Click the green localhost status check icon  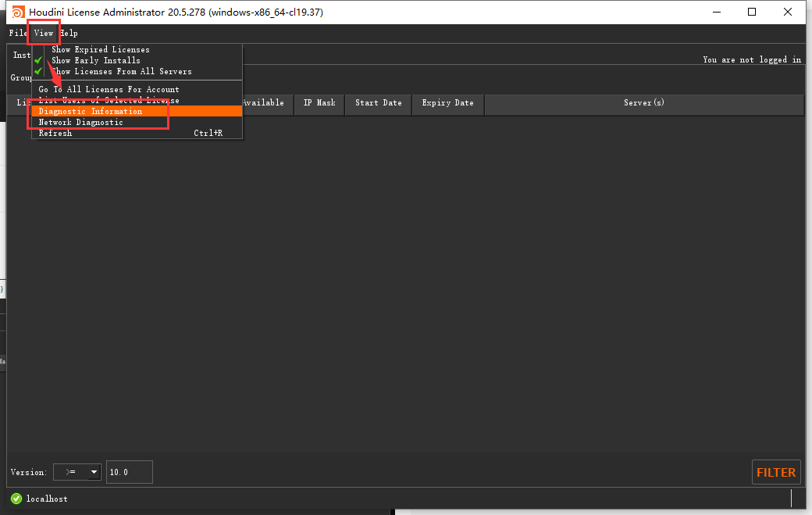(16, 499)
